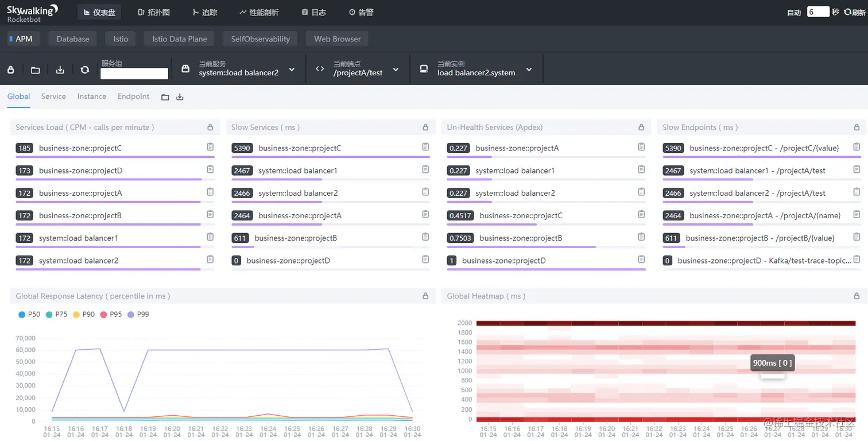868x441 pixels.
Task: Click the folder icon in the toolbar
Action: coord(35,70)
